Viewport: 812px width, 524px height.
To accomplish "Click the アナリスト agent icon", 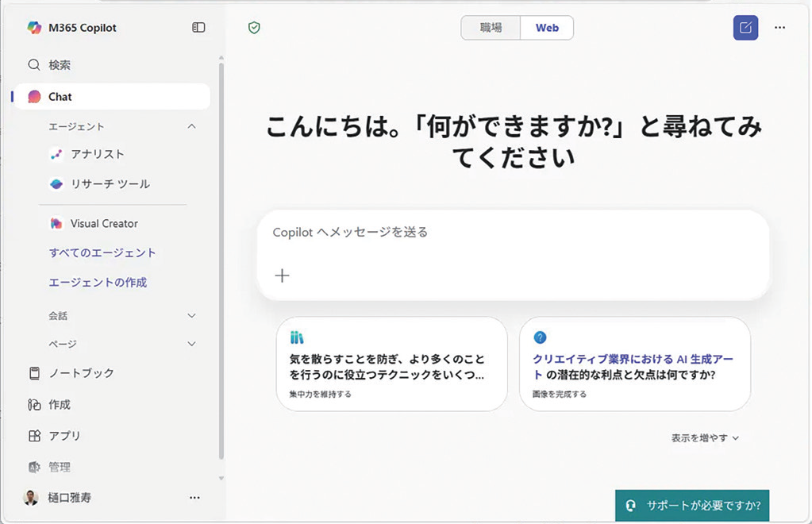I will 56,154.
